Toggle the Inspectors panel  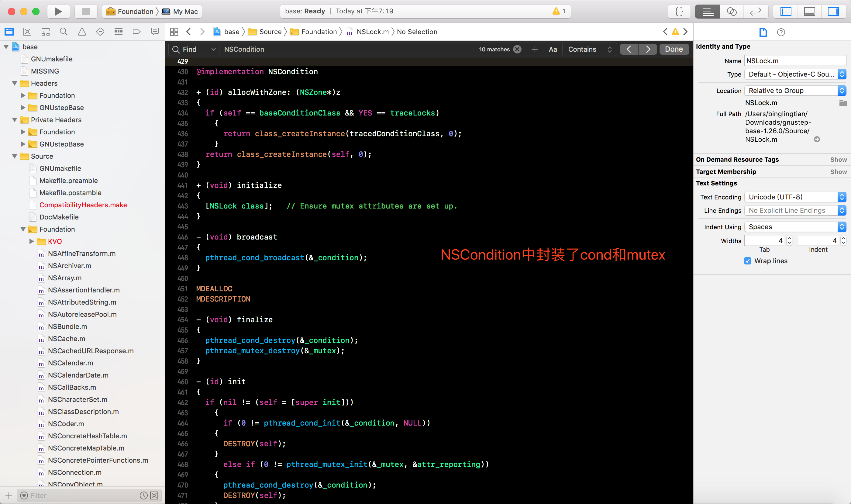point(833,12)
